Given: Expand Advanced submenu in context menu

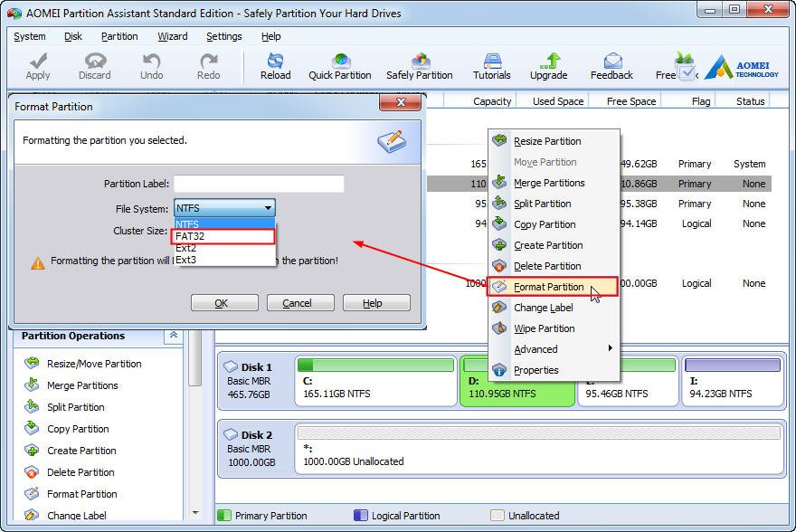Looking at the screenshot, I should click(554, 349).
